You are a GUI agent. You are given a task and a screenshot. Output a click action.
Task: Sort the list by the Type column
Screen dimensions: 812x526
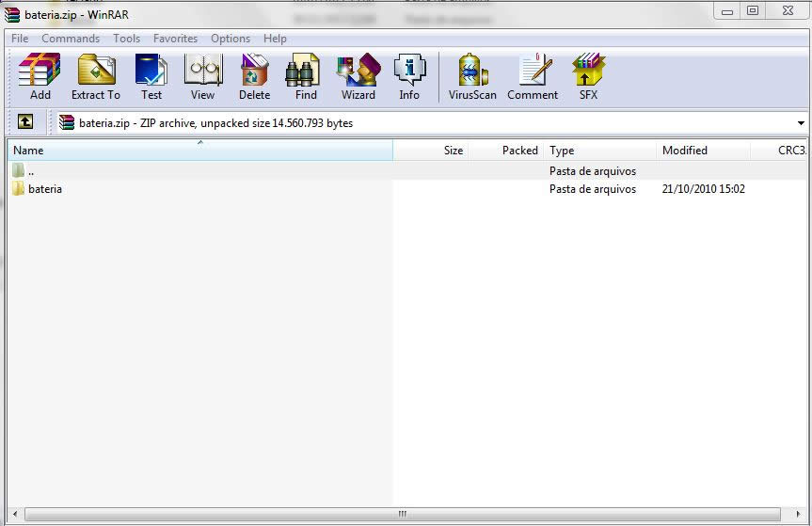click(599, 151)
